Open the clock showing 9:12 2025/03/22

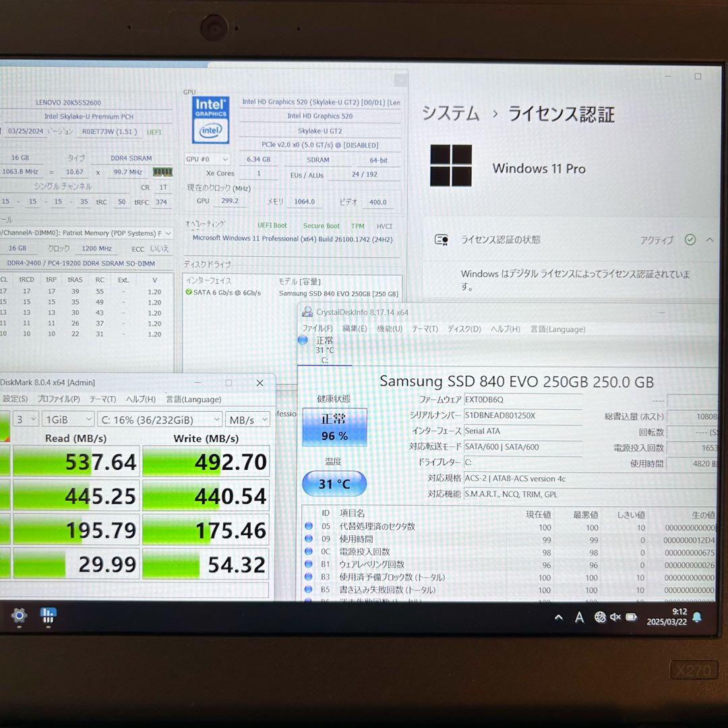(667, 617)
